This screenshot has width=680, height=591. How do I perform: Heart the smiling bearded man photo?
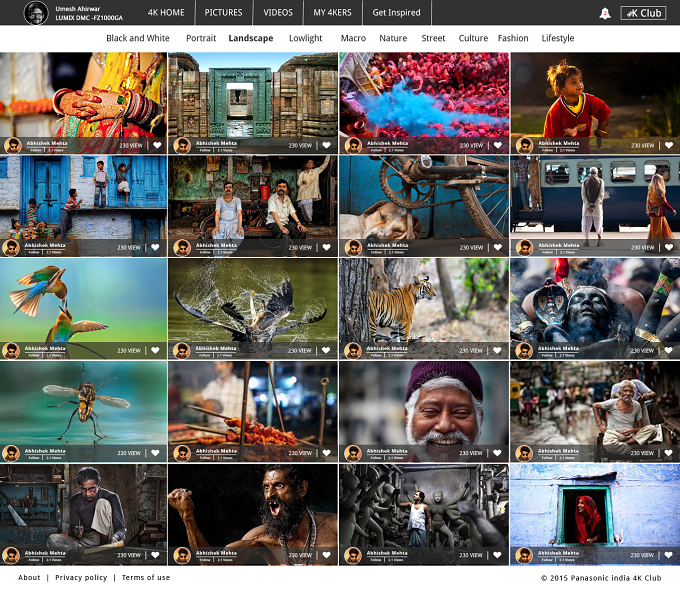pos(497,453)
